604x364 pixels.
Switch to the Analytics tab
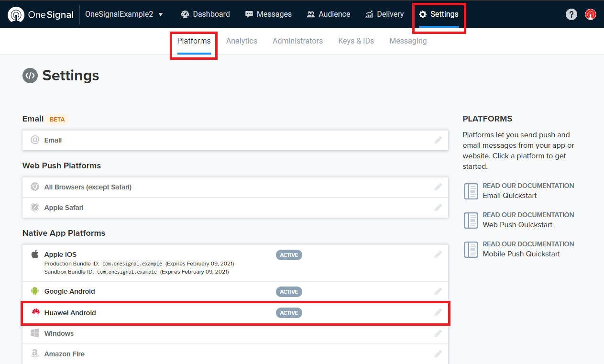click(x=242, y=41)
